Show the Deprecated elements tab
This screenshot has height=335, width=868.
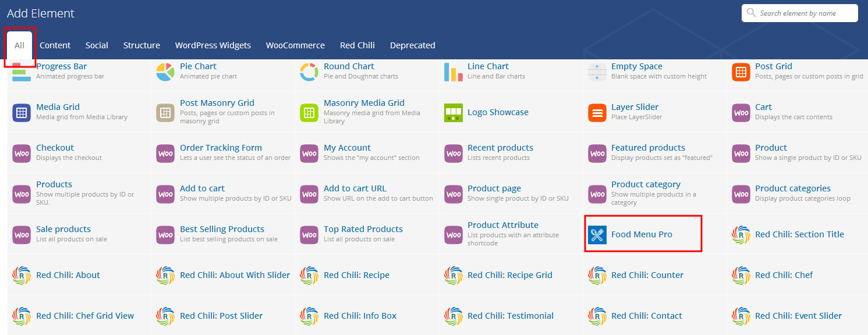[x=413, y=45]
